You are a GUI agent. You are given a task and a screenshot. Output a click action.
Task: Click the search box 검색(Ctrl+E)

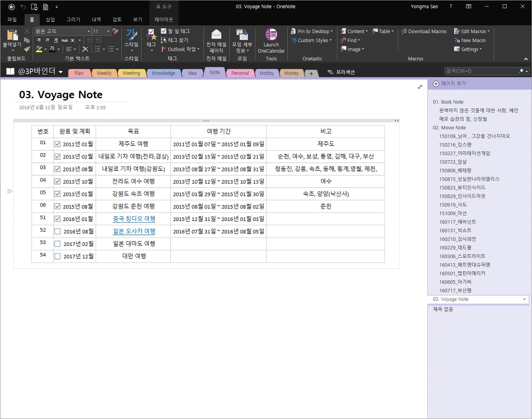[x=481, y=71]
